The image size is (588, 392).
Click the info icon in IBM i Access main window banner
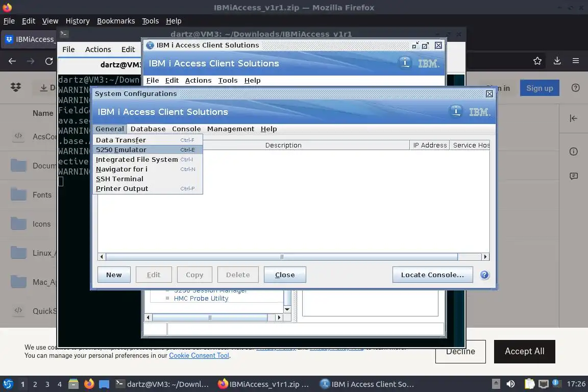(x=405, y=63)
